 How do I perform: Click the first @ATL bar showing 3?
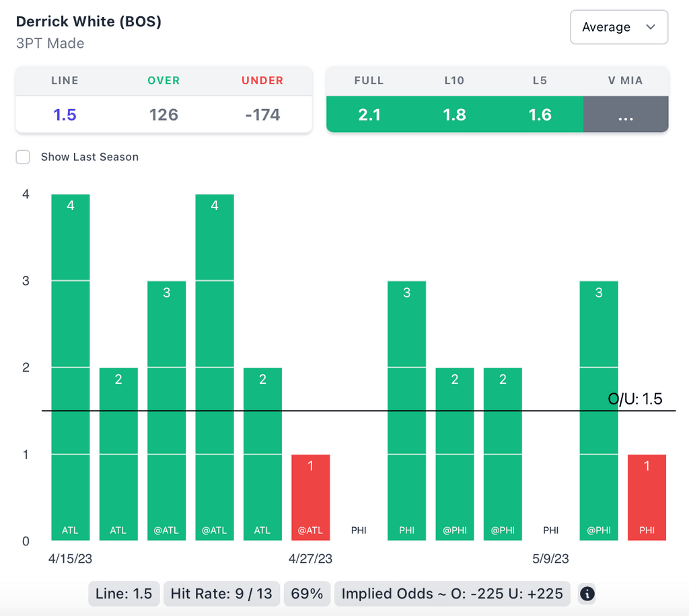tap(167, 411)
